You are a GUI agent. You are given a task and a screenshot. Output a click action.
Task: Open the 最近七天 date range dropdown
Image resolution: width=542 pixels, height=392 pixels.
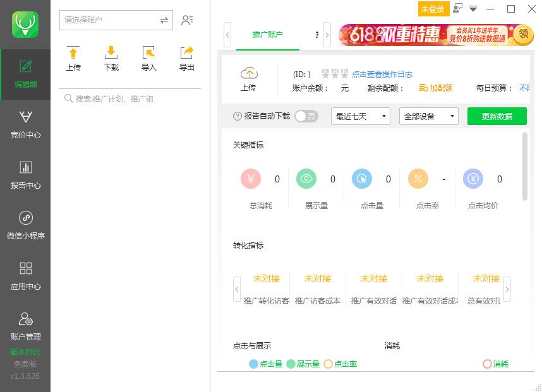click(360, 116)
